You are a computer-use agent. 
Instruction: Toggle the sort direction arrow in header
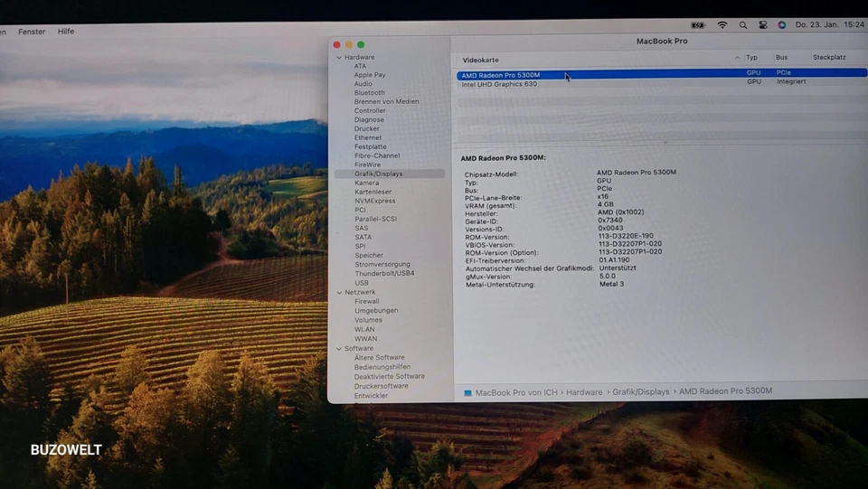click(x=737, y=58)
